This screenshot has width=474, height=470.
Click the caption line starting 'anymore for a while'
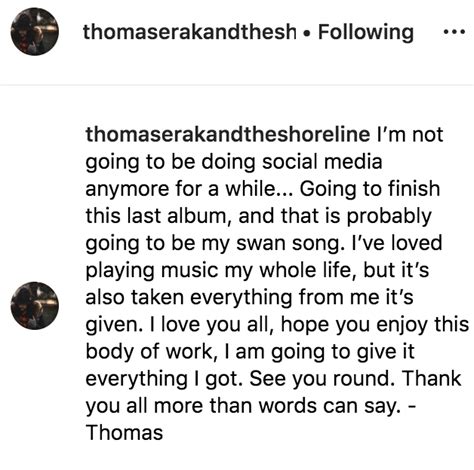[263, 189]
